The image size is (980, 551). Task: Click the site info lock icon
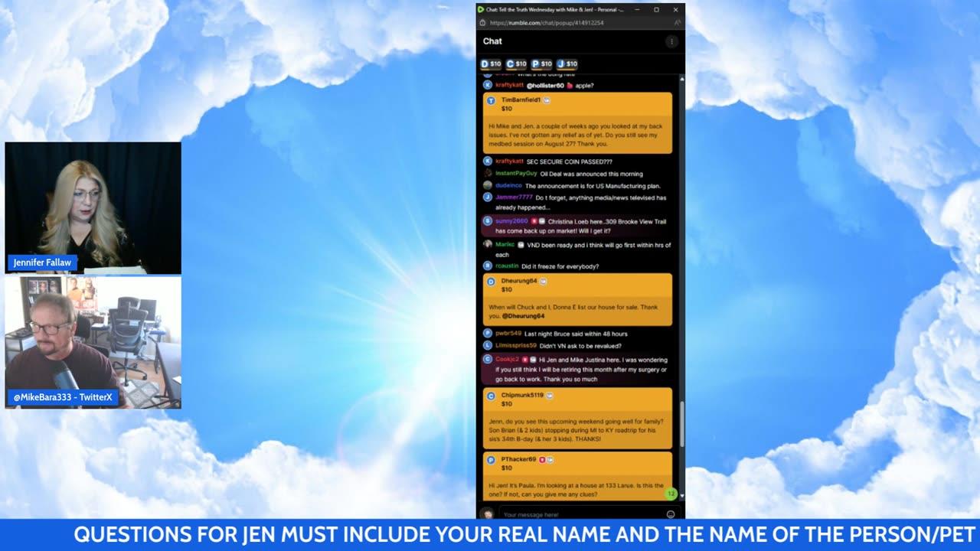point(483,23)
